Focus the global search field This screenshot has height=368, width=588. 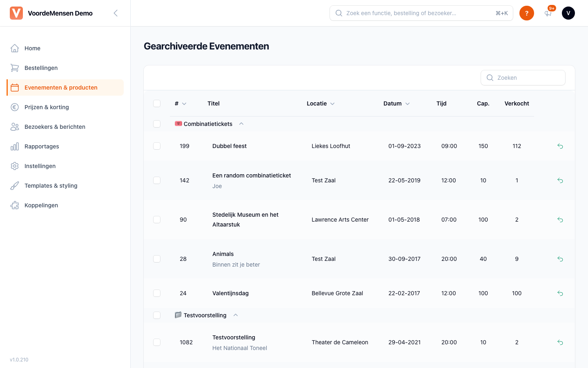(421, 13)
